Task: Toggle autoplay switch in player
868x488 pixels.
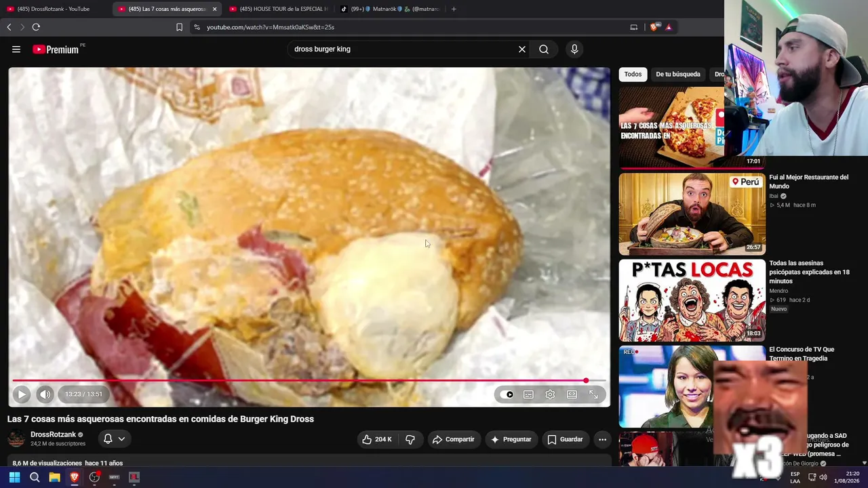Action: [507, 394]
